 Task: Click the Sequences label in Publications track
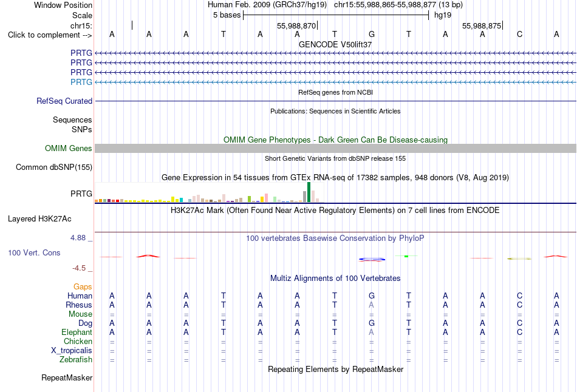coord(72,120)
